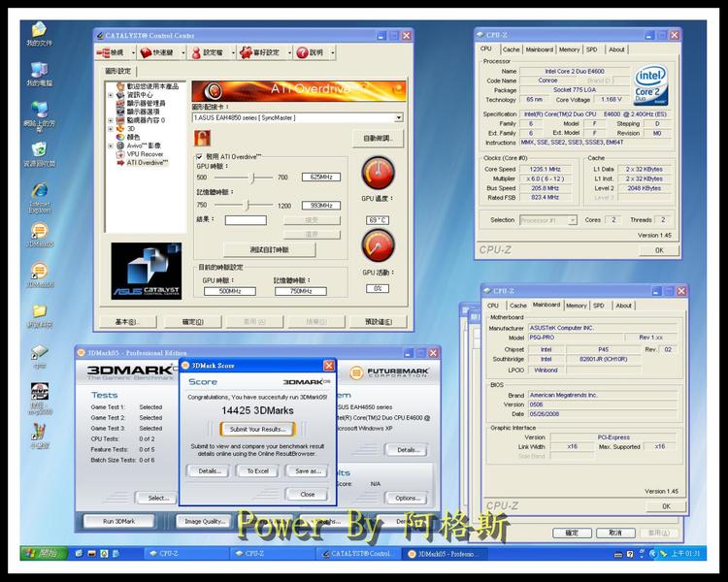Adjust the GPU clock slider thumb

click(x=253, y=178)
